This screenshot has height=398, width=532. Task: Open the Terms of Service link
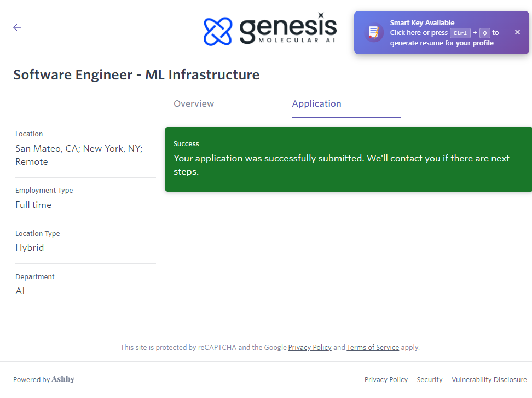(x=373, y=347)
